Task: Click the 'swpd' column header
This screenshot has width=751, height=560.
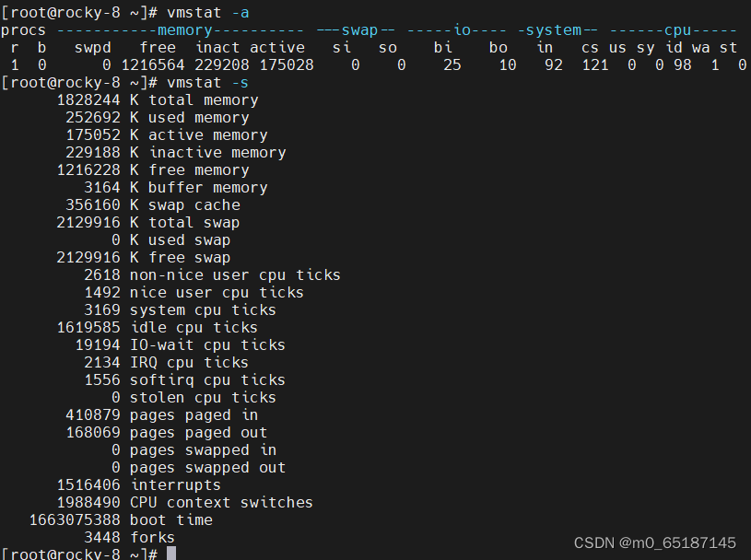Action: [93, 47]
